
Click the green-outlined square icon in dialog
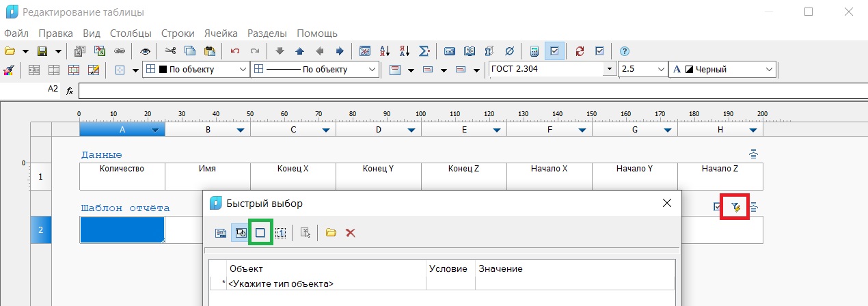pyautogui.click(x=260, y=233)
